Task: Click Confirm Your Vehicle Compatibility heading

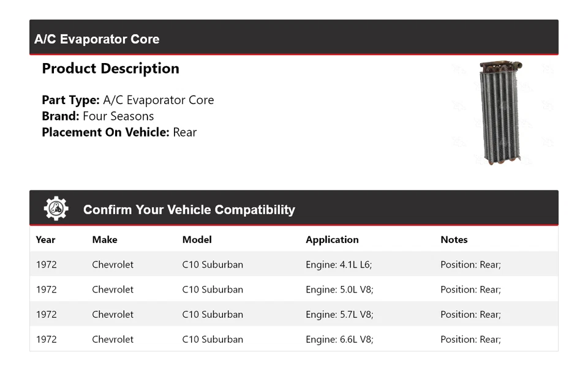Action: (x=189, y=210)
